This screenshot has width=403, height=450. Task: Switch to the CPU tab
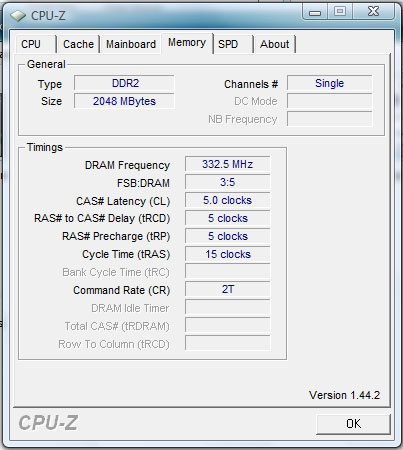[35, 44]
